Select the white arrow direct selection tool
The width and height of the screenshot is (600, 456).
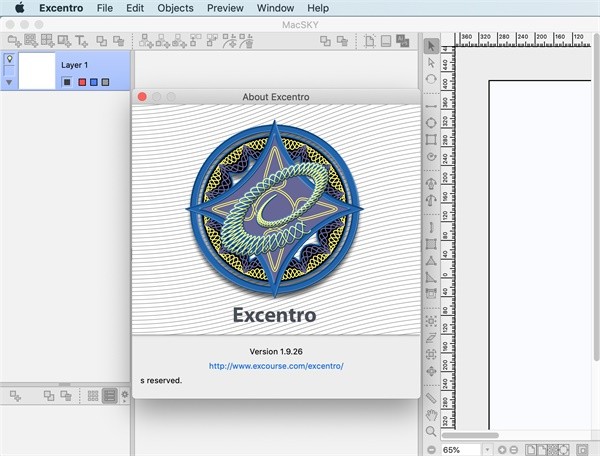431,63
